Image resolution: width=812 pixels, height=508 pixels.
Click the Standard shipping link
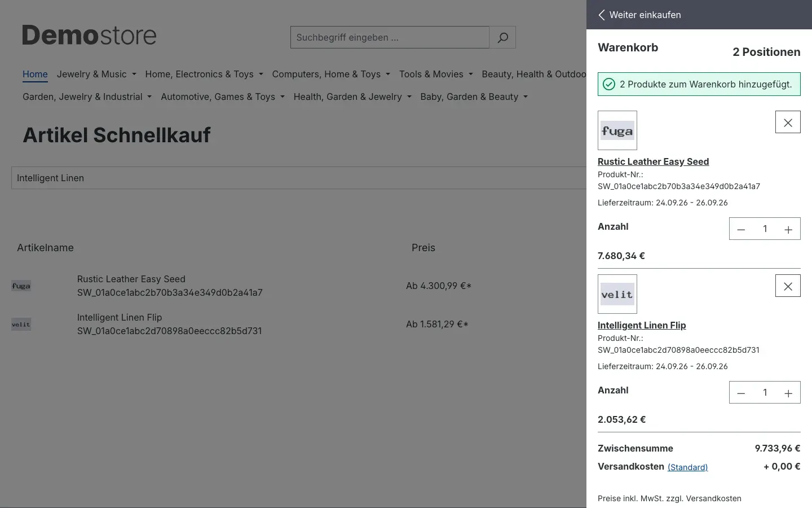point(687,467)
